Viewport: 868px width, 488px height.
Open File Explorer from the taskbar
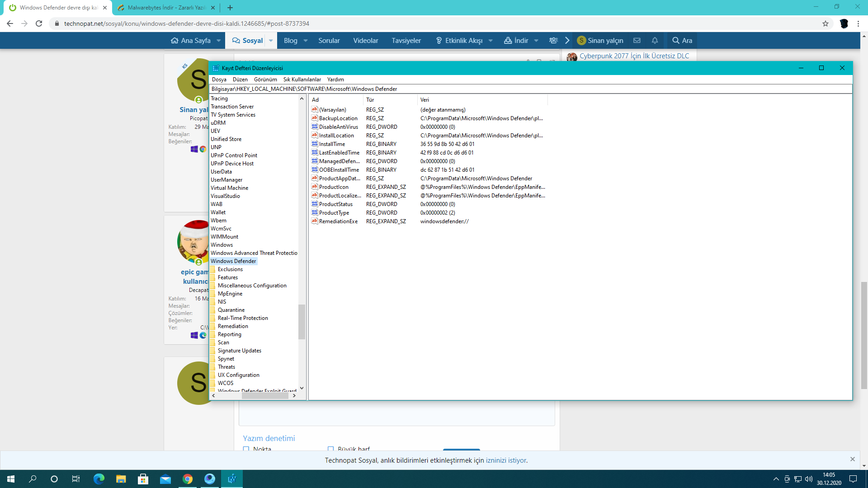click(x=121, y=479)
